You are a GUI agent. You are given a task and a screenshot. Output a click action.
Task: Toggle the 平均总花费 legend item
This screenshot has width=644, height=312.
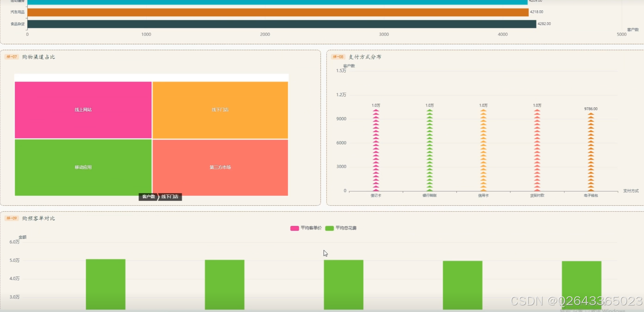pos(341,228)
